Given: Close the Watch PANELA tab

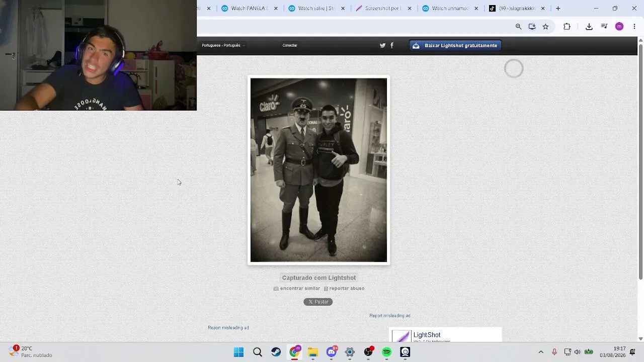Looking at the screenshot, I should 276,9.
